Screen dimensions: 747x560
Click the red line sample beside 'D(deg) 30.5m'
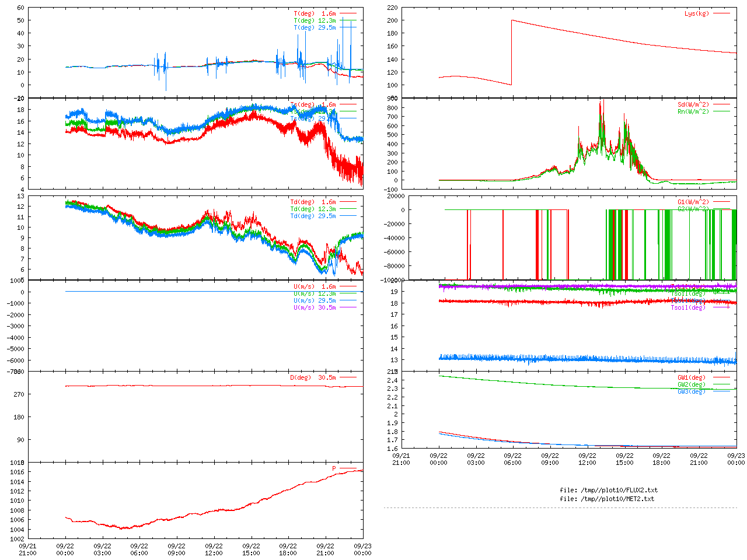point(348,377)
